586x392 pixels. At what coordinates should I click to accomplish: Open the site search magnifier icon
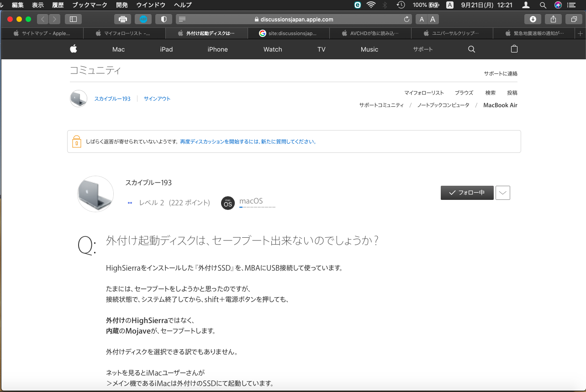coord(472,49)
